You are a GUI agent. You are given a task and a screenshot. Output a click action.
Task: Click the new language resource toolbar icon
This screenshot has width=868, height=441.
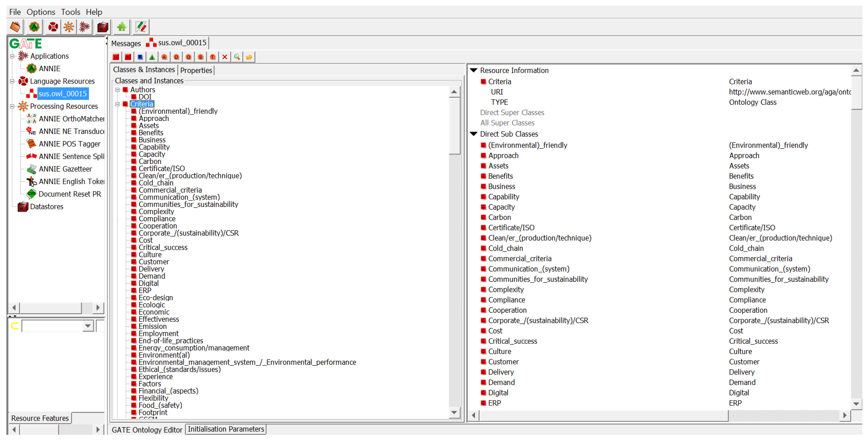click(x=53, y=27)
